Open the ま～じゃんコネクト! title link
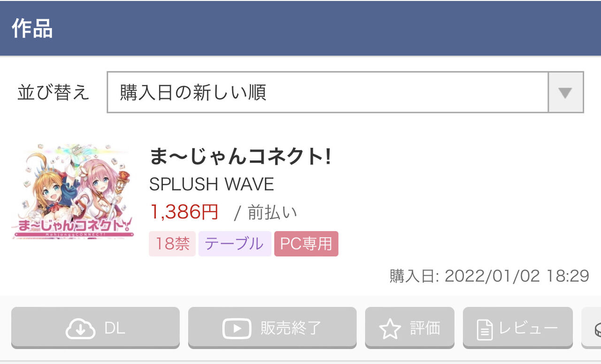Screen dimensions: 601x364 (240, 157)
